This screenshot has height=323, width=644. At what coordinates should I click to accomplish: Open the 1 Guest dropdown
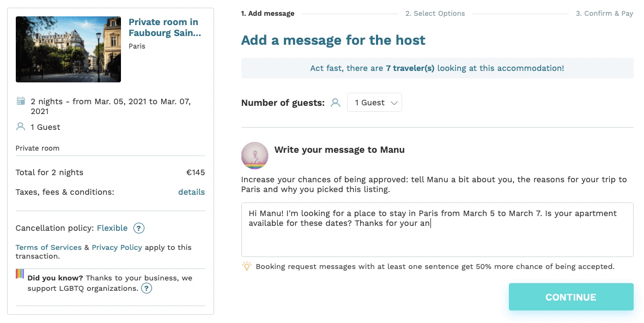pos(374,103)
